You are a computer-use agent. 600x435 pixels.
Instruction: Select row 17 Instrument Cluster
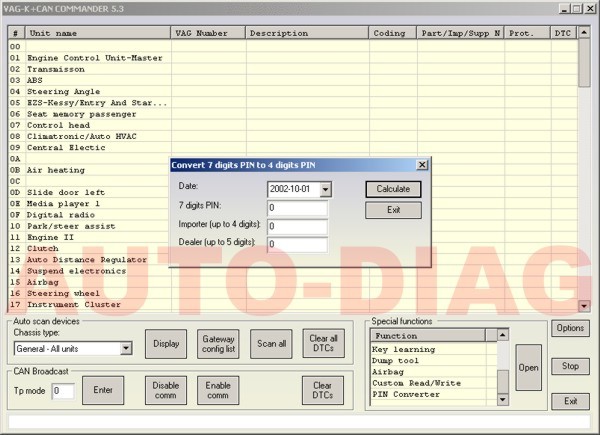click(x=293, y=305)
